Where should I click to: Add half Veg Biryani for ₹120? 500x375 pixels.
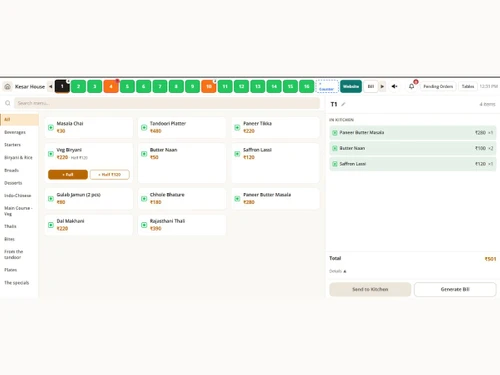point(110,175)
